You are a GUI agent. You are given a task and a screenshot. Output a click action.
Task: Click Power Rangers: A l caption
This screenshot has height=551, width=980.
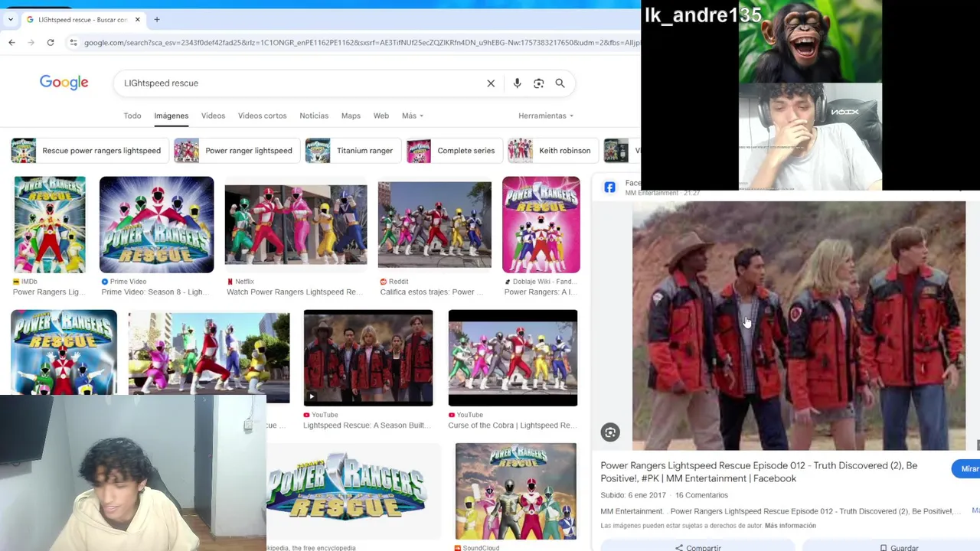(x=540, y=292)
